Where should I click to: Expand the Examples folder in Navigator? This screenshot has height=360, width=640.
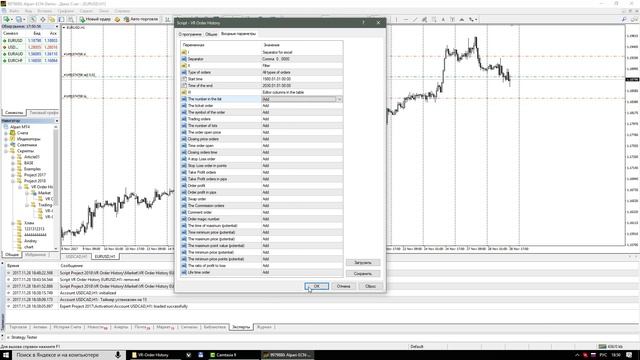click(13, 169)
